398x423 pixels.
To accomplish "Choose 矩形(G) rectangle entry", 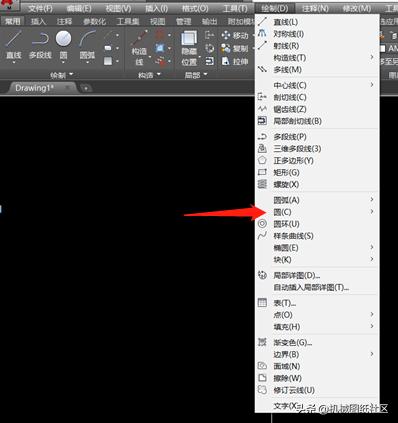I will coord(317,173).
